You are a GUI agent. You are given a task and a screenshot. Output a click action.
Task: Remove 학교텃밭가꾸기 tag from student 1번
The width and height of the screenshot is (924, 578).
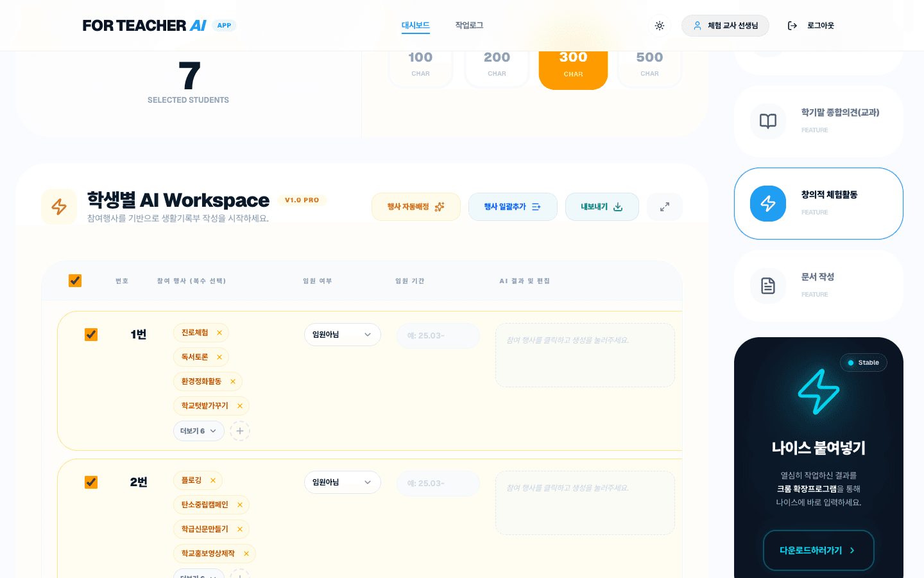(240, 406)
